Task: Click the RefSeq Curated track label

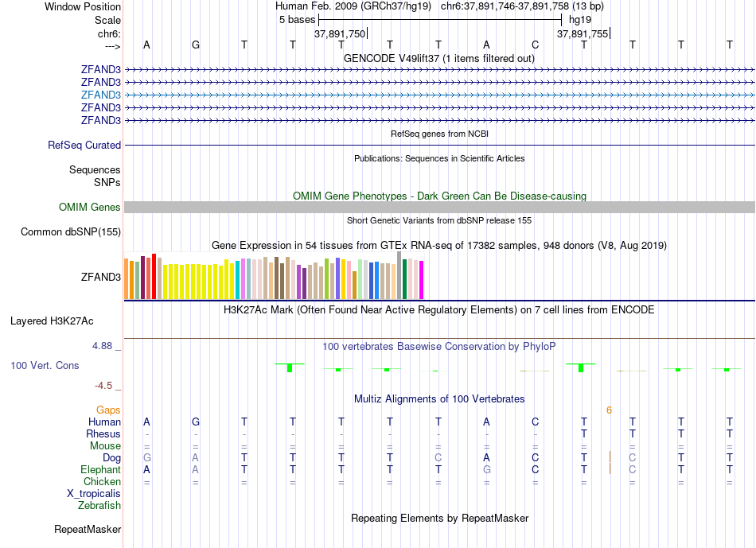Action: [84, 145]
